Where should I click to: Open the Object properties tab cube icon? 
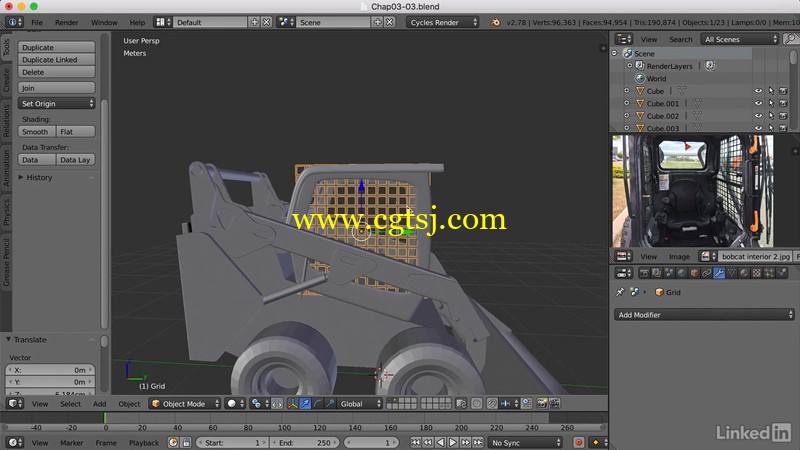pos(694,273)
